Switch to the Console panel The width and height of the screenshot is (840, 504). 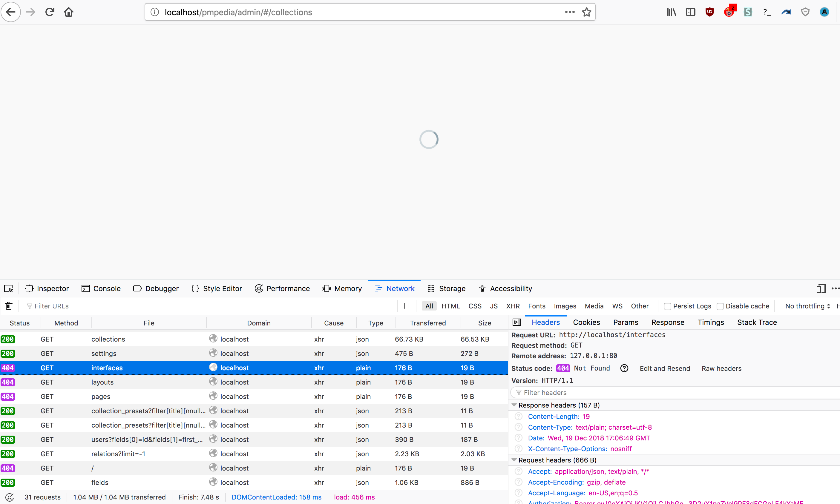[x=107, y=288]
